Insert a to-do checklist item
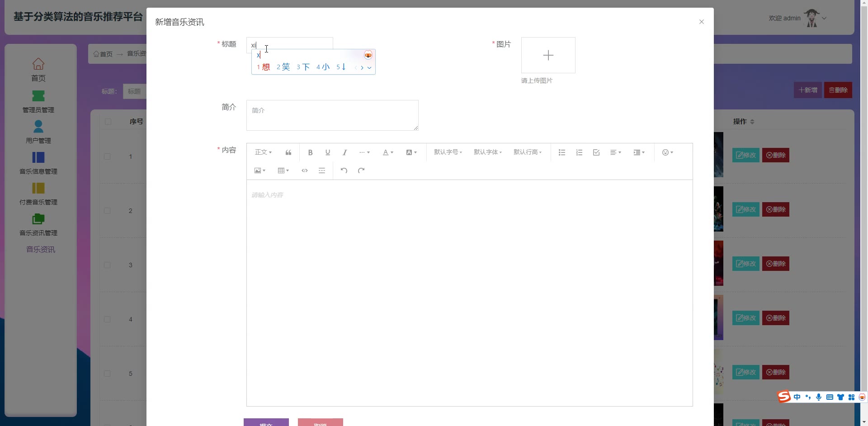 596,152
